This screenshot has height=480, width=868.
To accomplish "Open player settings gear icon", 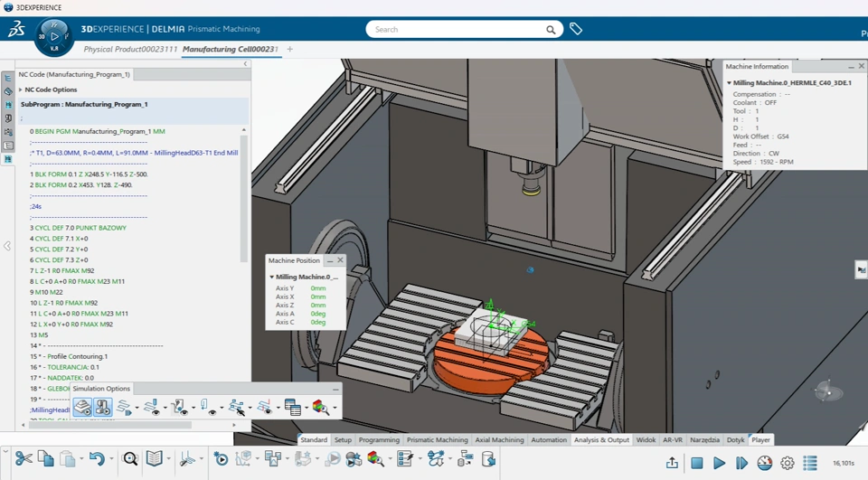I will click(x=788, y=462).
